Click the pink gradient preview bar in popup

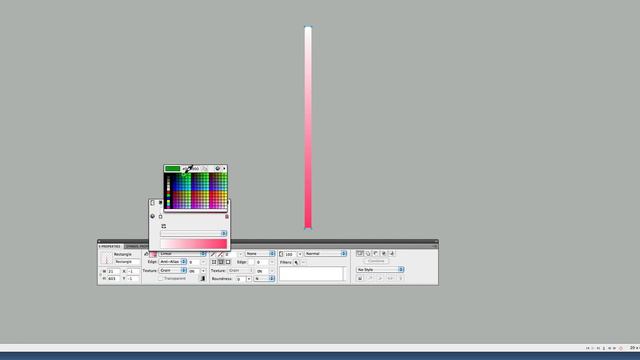point(193,244)
